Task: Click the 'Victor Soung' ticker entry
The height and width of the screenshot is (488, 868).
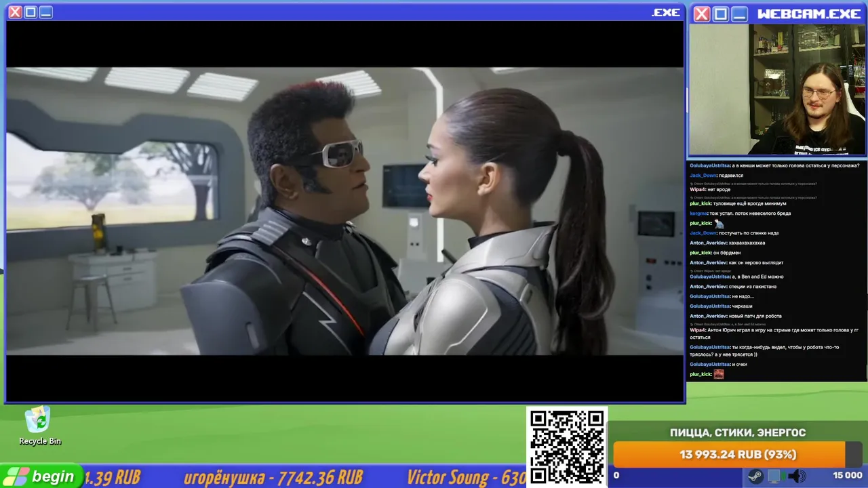Action: pyautogui.click(x=466, y=478)
